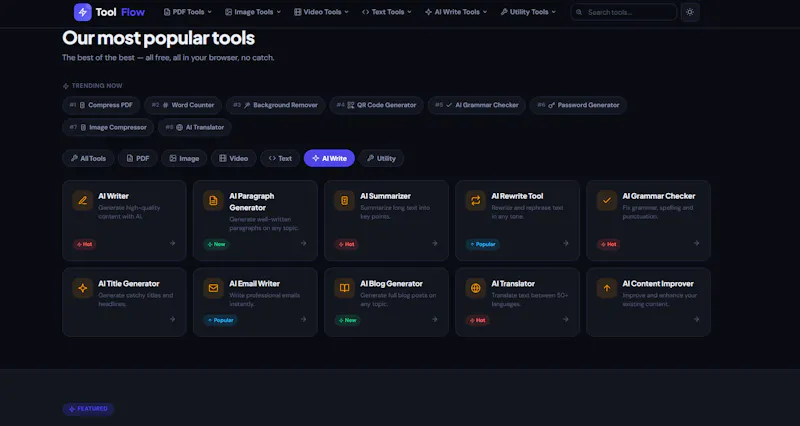
Task: Click the AI Email Writer envelope icon
Action: [x=213, y=288]
